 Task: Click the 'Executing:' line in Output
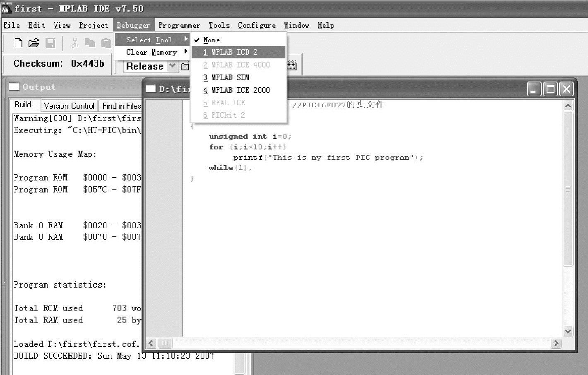coord(77,130)
